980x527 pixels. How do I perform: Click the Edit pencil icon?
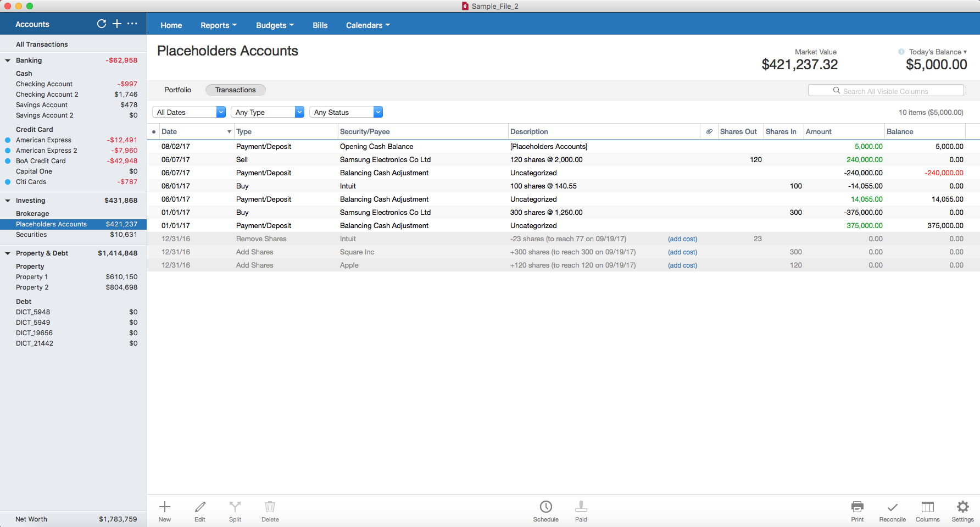pyautogui.click(x=200, y=507)
